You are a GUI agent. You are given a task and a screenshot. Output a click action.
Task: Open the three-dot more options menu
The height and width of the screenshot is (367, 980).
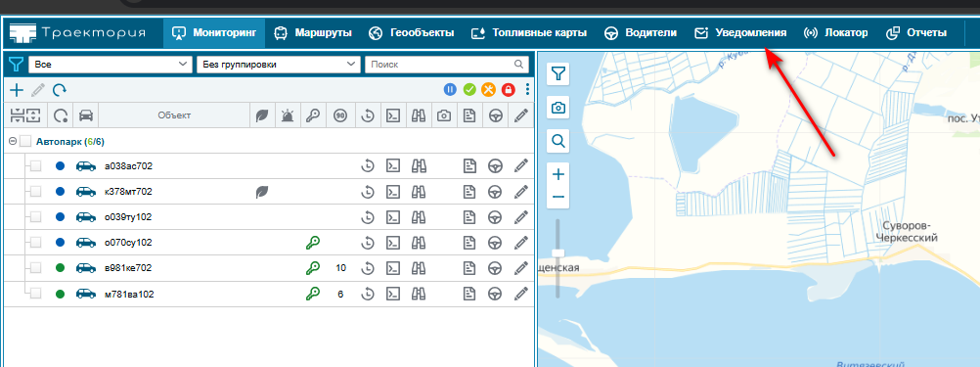pyautogui.click(x=527, y=90)
